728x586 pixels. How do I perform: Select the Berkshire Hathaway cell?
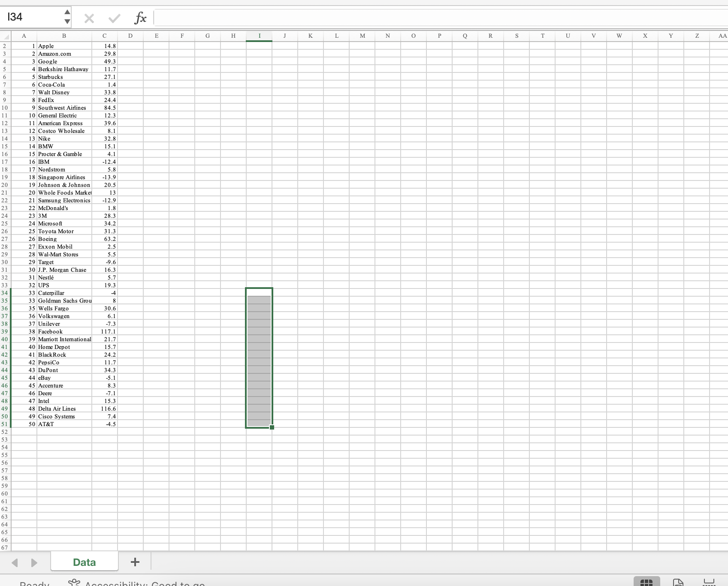[x=64, y=69]
